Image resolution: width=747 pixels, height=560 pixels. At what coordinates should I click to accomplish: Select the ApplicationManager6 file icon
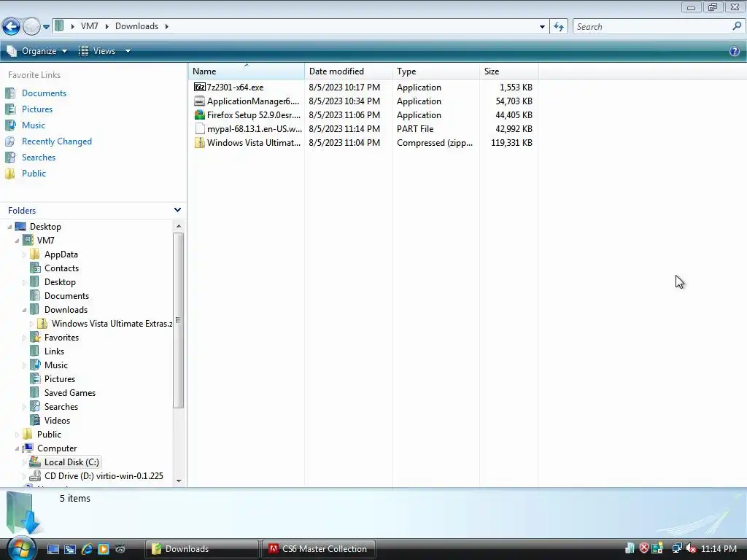coord(200,101)
